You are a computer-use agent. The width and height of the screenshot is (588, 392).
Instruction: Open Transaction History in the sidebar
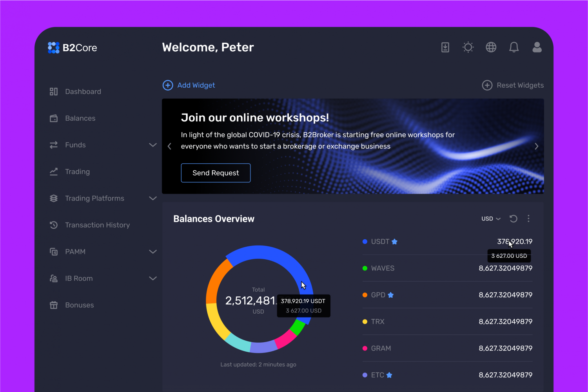(x=97, y=225)
